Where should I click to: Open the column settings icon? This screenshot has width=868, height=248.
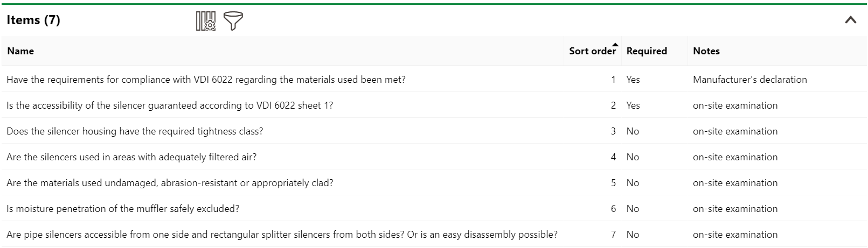(x=205, y=21)
